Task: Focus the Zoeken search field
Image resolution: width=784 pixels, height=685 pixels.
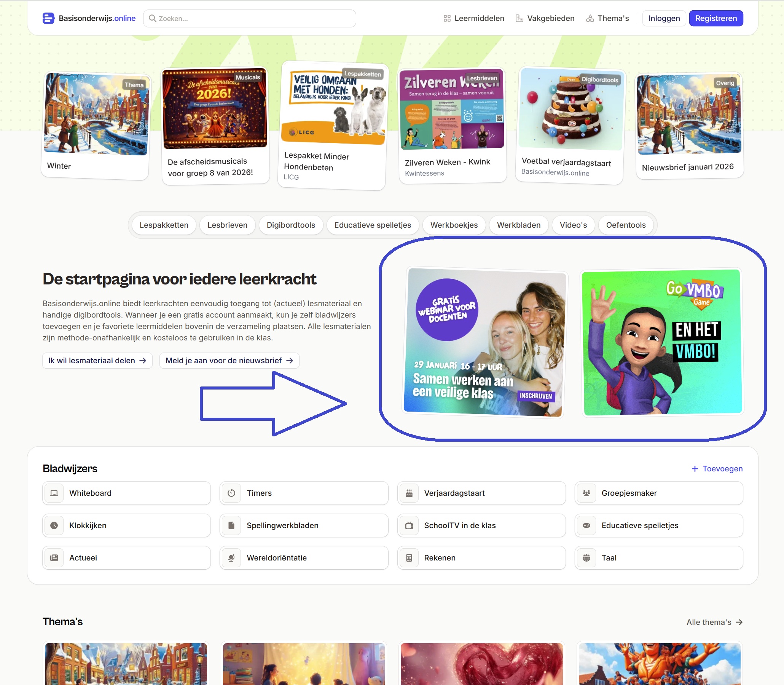Action: 250,18
